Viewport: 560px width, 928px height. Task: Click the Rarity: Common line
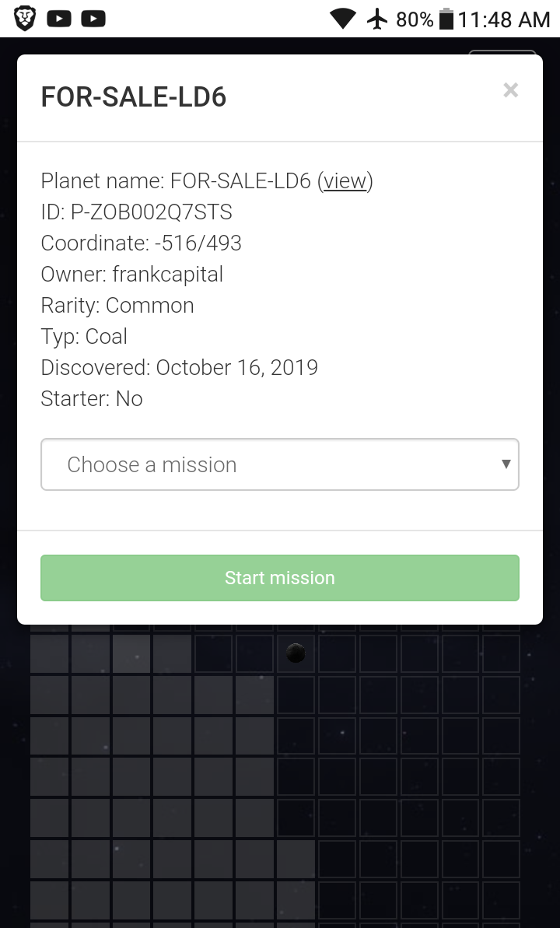(x=117, y=306)
